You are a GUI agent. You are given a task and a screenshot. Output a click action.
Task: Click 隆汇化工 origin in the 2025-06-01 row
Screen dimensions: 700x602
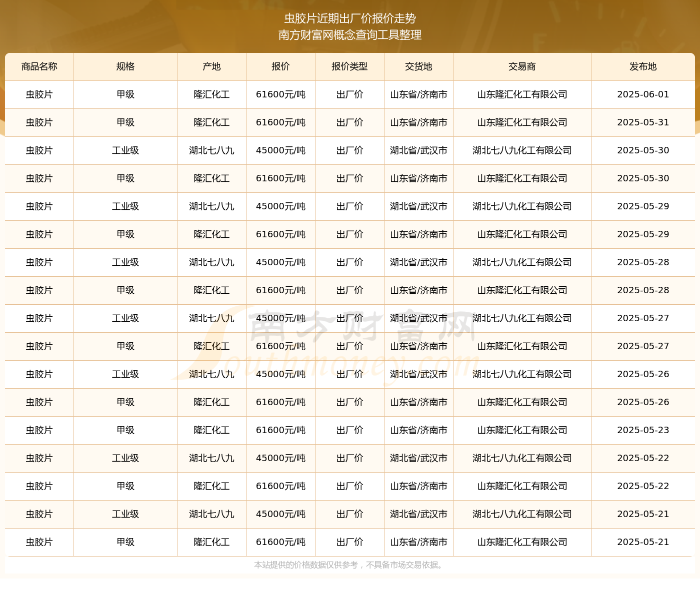pos(211,94)
